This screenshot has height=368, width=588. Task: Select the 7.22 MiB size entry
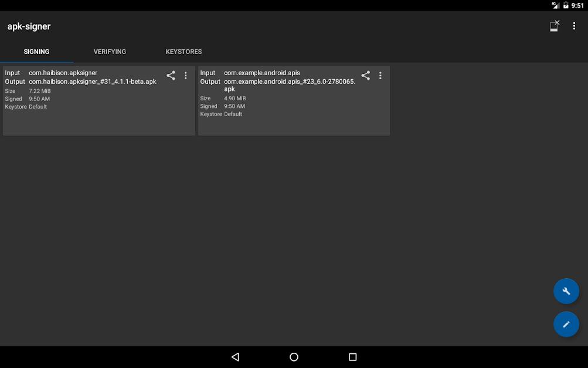pos(40,91)
